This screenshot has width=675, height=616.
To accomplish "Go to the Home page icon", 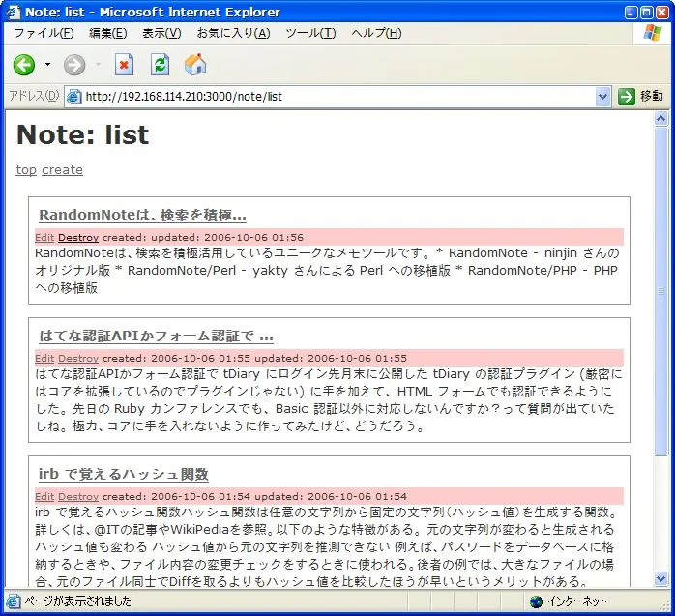I will coord(195,65).
